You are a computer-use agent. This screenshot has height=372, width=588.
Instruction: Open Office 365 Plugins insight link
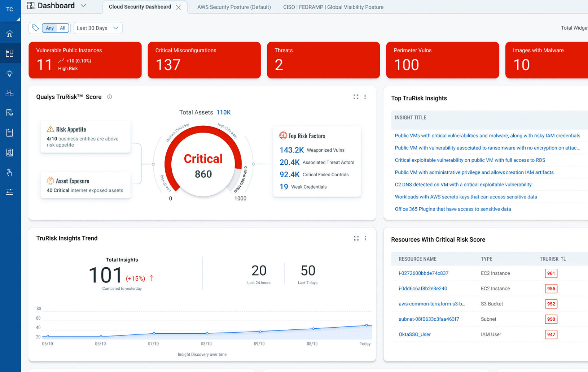[x=452, y=209]
